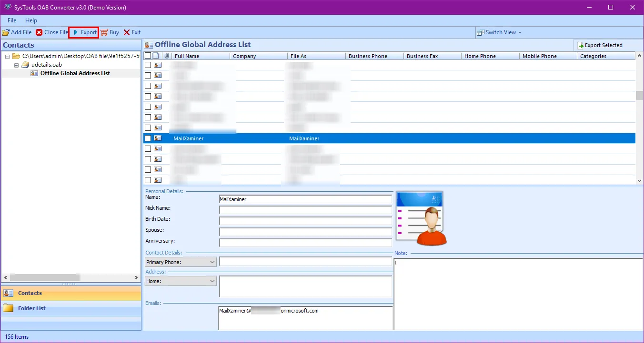Click the Close File toolbar button

point(52,32)
